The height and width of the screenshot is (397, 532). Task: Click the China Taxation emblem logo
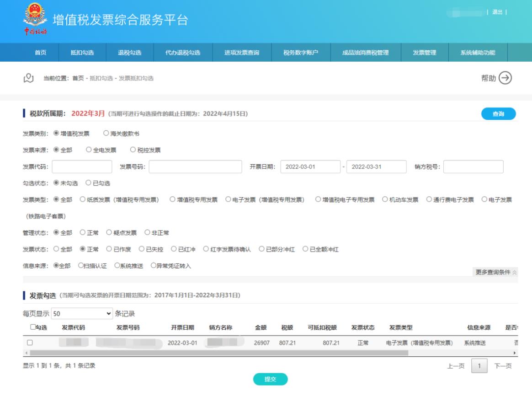pyautogui.click(x=31, y=20)
